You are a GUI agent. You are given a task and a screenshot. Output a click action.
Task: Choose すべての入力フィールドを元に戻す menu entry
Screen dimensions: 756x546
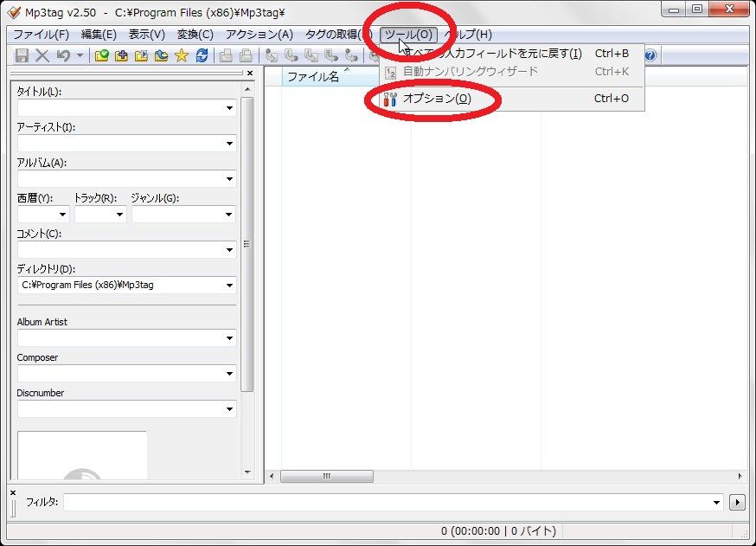tap(512, 53)
